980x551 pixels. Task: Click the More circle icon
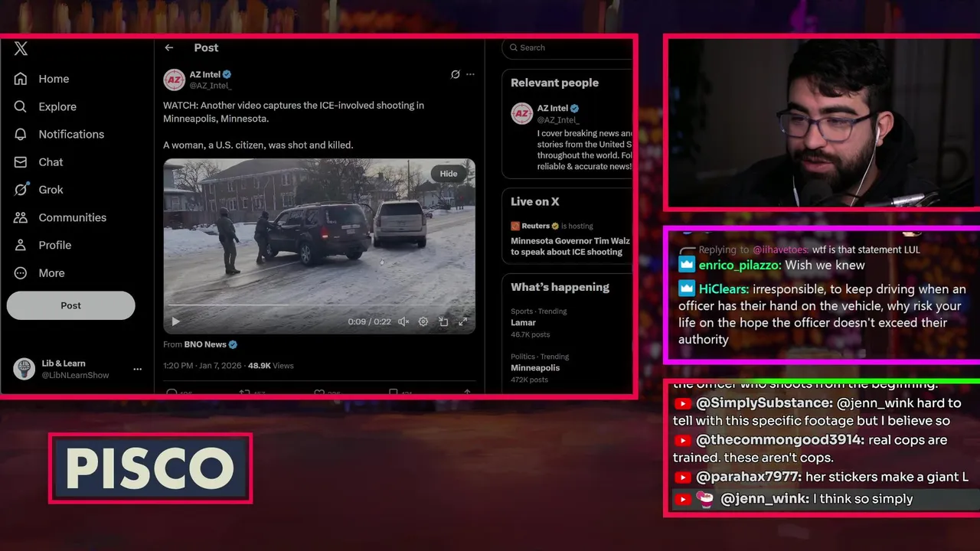pos(21,272)
